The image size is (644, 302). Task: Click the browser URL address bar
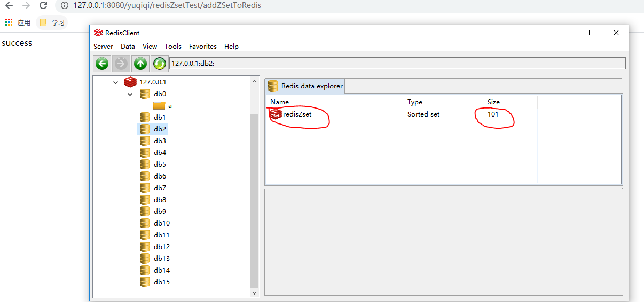tap(349, 5)
